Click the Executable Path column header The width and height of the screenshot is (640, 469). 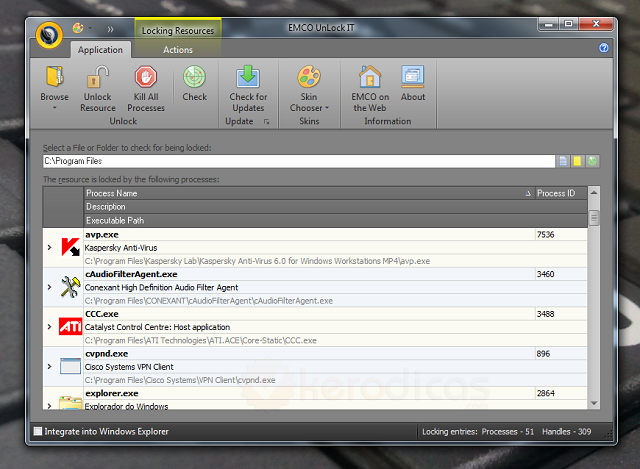(336, 220)
